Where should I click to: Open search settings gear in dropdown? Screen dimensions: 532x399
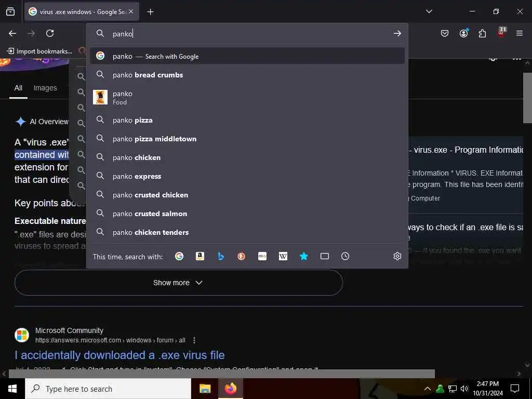pos(397,257)
